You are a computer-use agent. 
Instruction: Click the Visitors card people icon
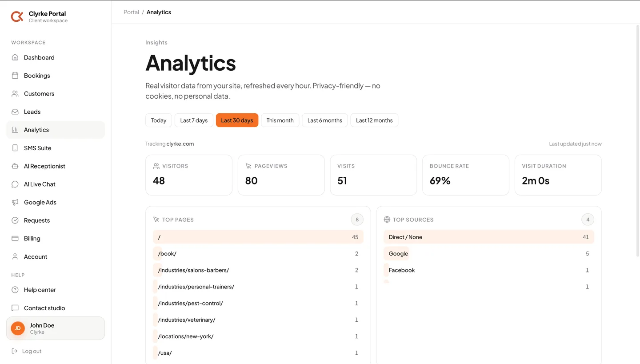[x=156, y=166]
